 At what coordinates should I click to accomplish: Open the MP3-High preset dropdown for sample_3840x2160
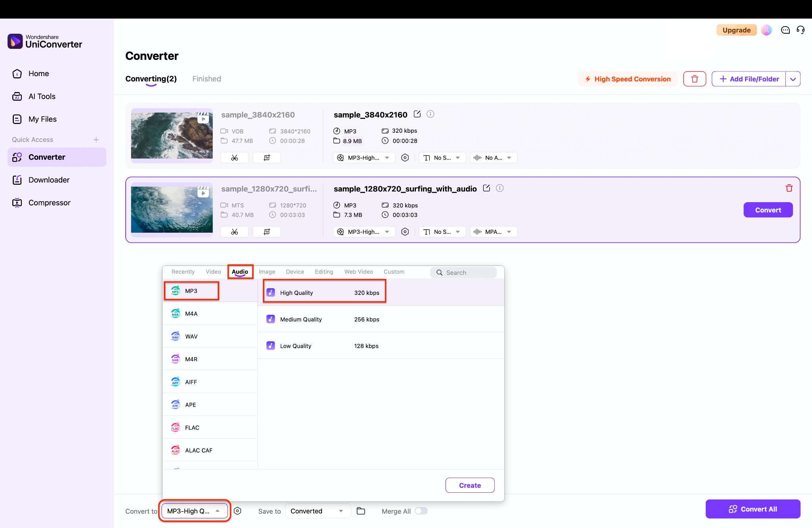363,157
